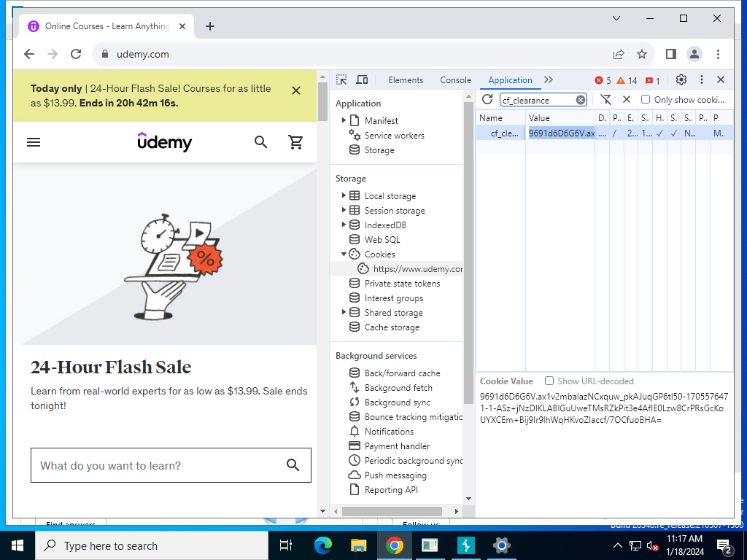Click the Application sidebar vertical scrollbar
Viewport: 747px width, 560px height.
point(468,253)
